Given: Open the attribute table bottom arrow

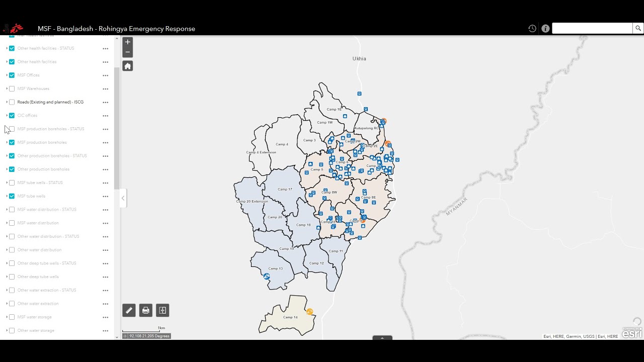Looking at the screenshot, I should [382, 338].
